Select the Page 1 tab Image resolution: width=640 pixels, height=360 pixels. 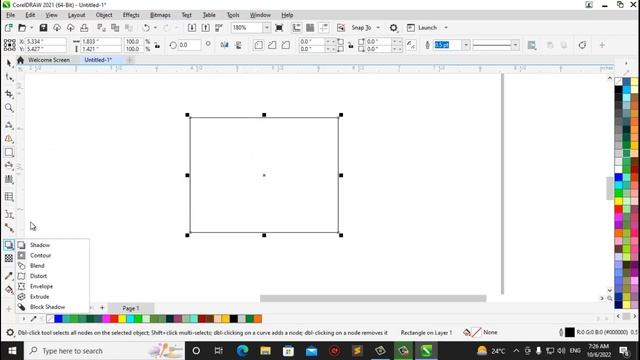pos(131,308)
